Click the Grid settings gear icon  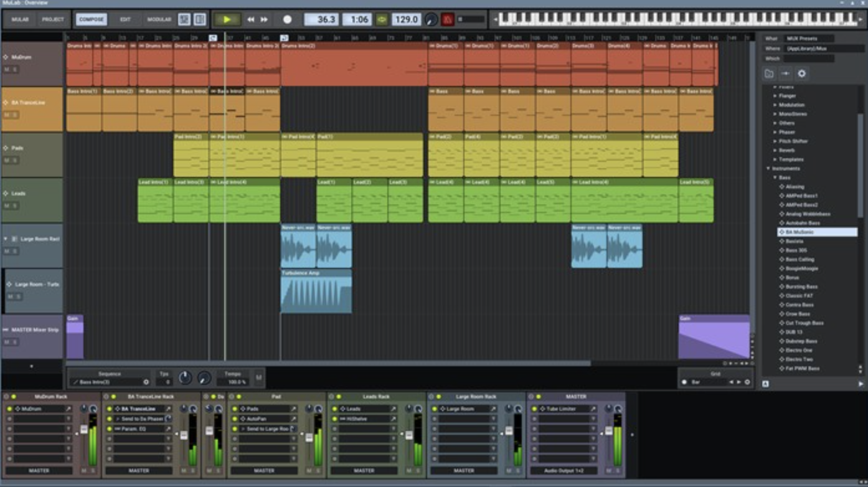(x=747, y=382)
